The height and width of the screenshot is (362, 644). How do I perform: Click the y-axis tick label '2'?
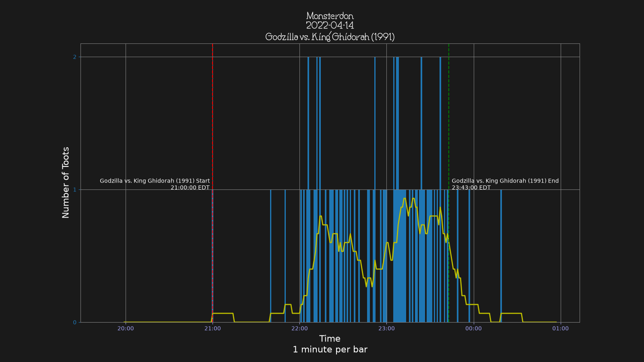pos(74,57)
